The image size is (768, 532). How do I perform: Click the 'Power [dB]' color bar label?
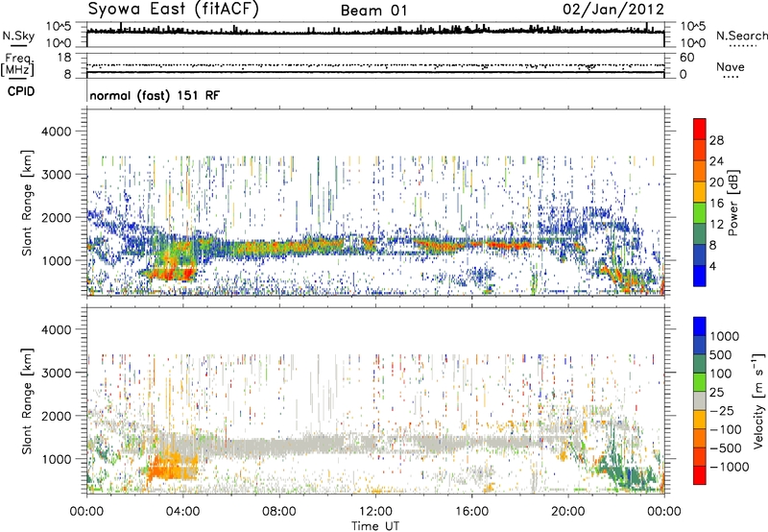(733, 203)
